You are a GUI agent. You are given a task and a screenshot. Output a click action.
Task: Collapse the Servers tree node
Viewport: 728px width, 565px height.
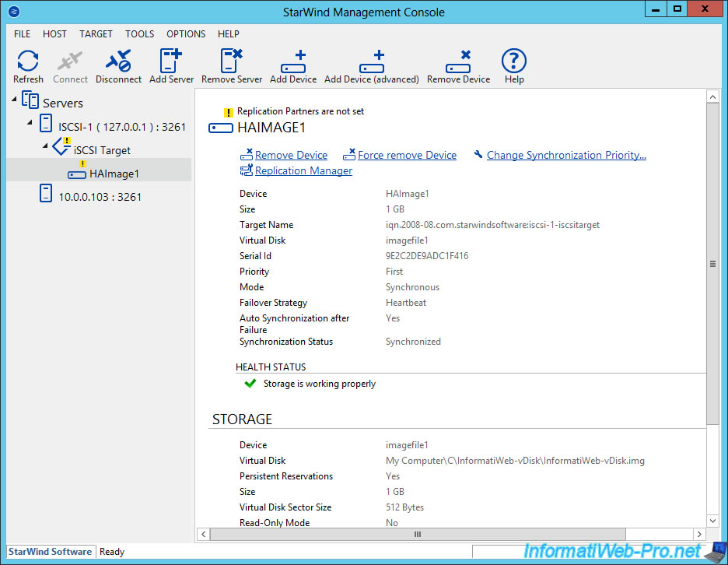[x=12, y=98]
